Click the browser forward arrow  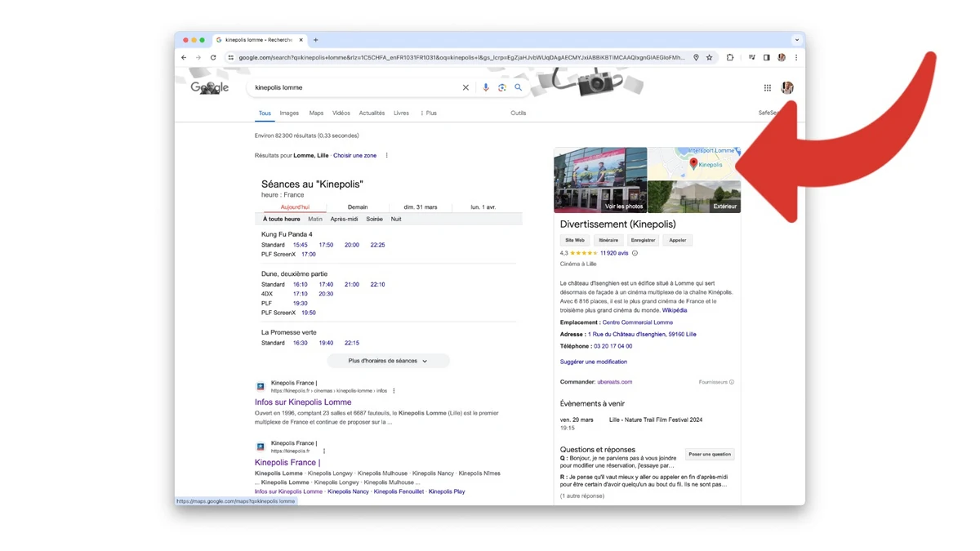(x=198, y=58)
